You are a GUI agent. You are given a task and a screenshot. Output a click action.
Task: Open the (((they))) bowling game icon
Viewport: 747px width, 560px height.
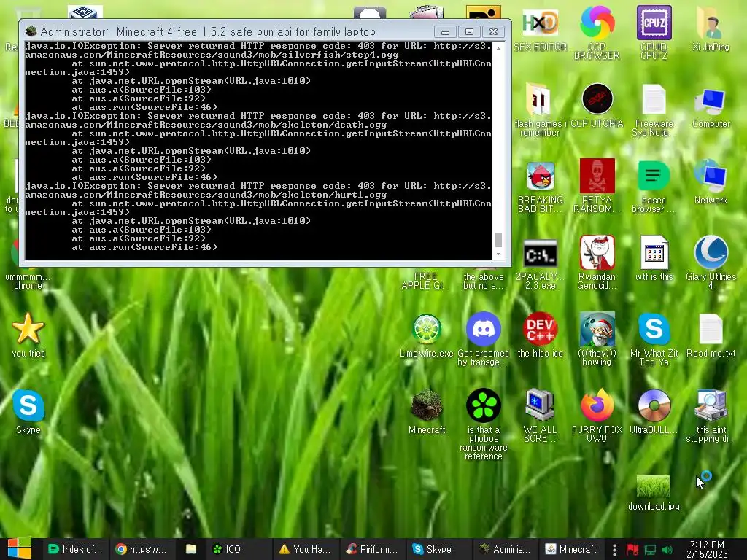point(597,329)
